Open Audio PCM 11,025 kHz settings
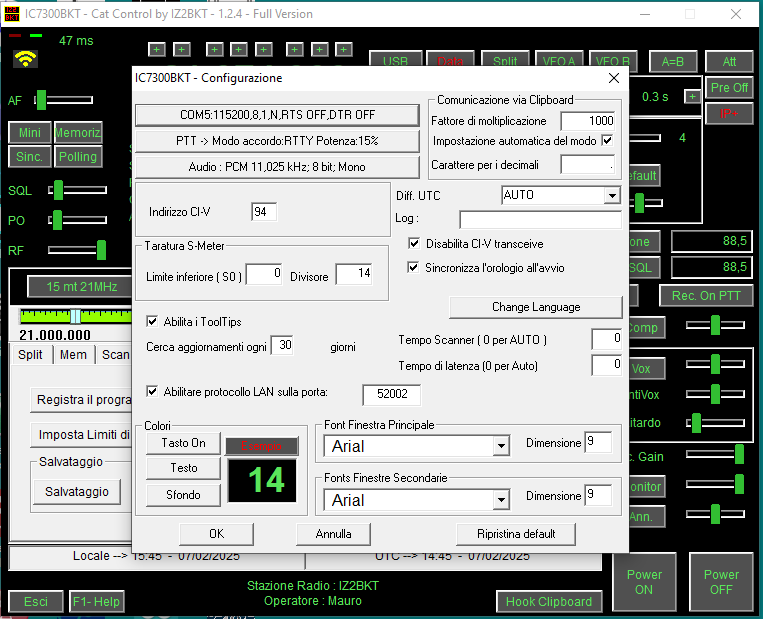The image size is (763, 619). tap(277, 167)
